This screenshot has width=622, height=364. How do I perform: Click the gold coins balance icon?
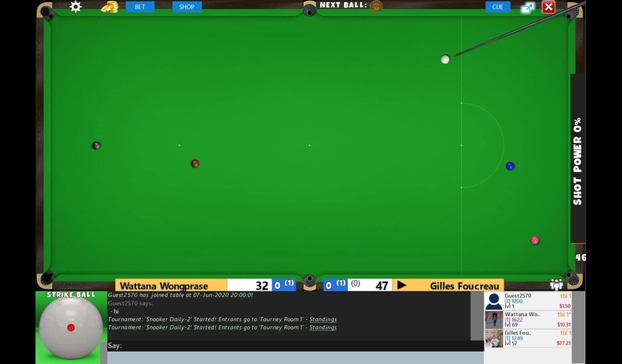click(x=110, y=7)
